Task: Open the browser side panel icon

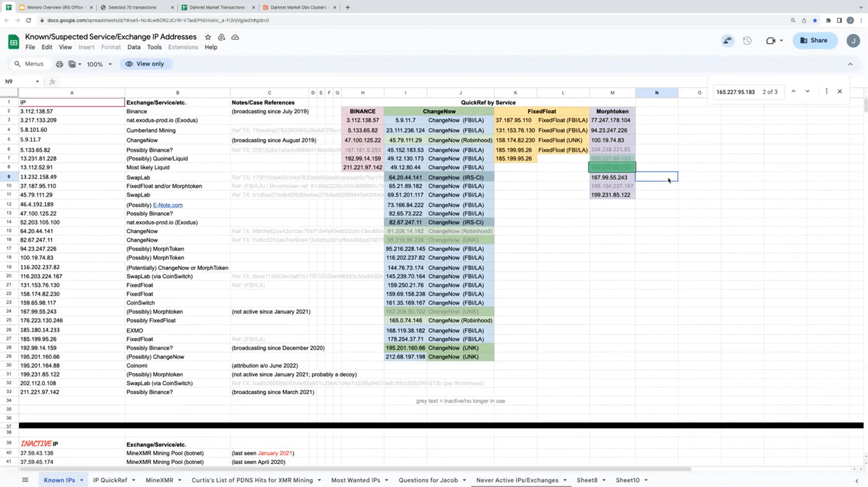Action: [839, 20]
